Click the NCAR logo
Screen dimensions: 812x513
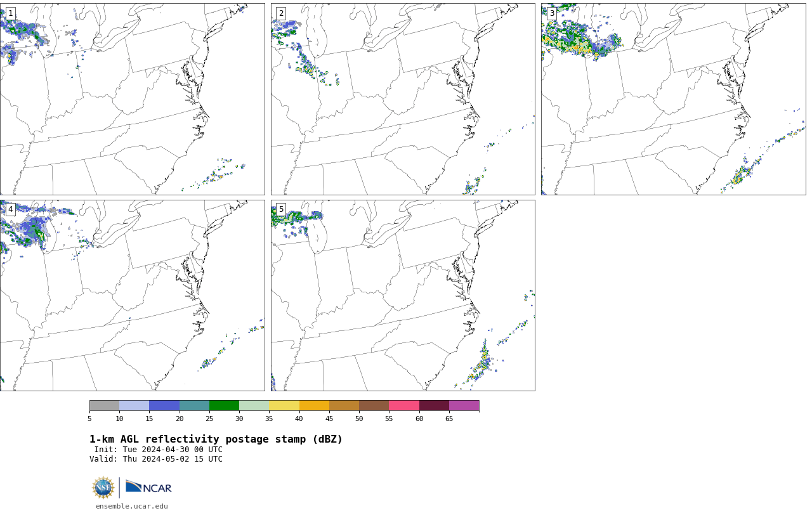pos(148,487)
